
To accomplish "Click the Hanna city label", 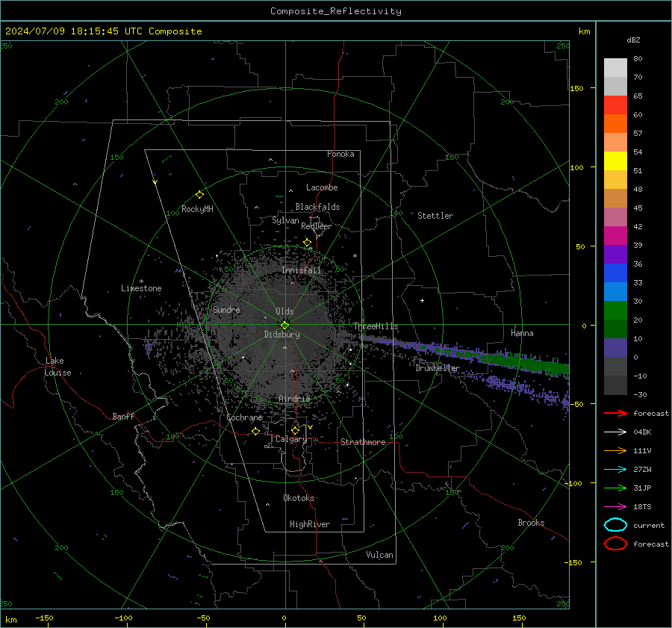I will click(522, 333).
